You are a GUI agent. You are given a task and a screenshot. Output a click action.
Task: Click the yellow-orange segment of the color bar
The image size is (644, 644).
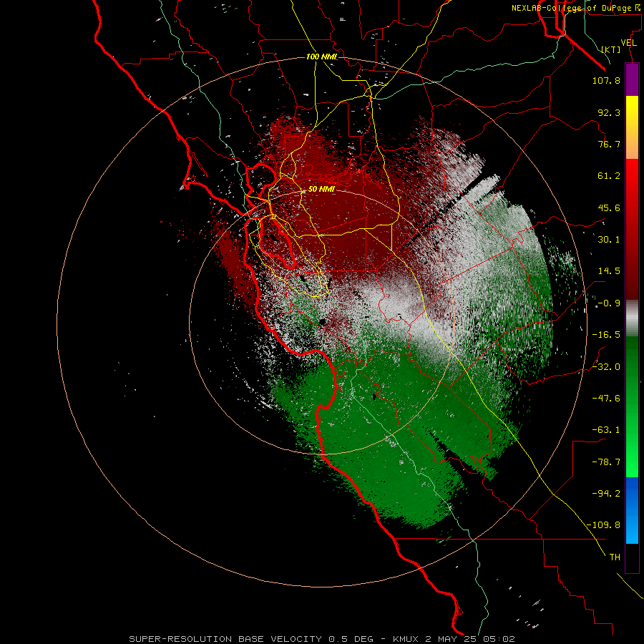632,127
